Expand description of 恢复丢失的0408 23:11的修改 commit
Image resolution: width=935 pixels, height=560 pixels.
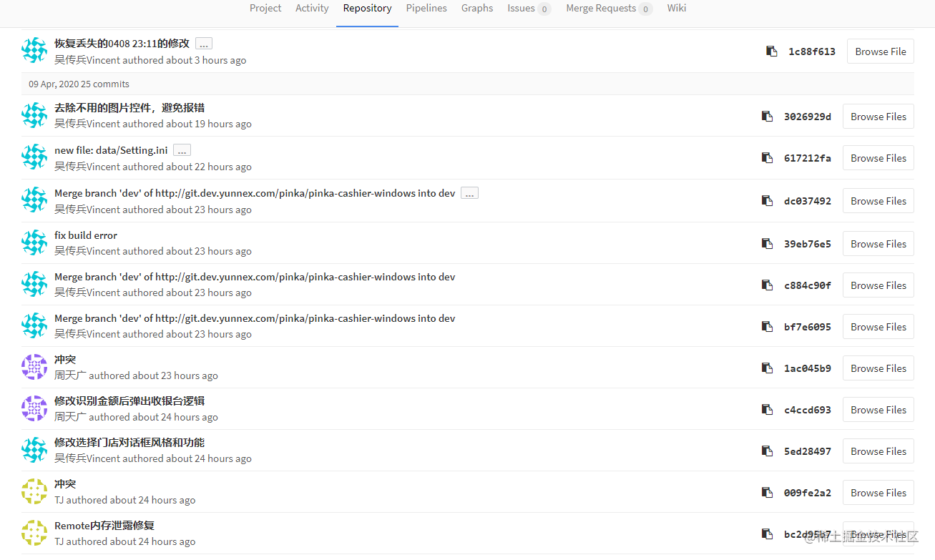204,44
